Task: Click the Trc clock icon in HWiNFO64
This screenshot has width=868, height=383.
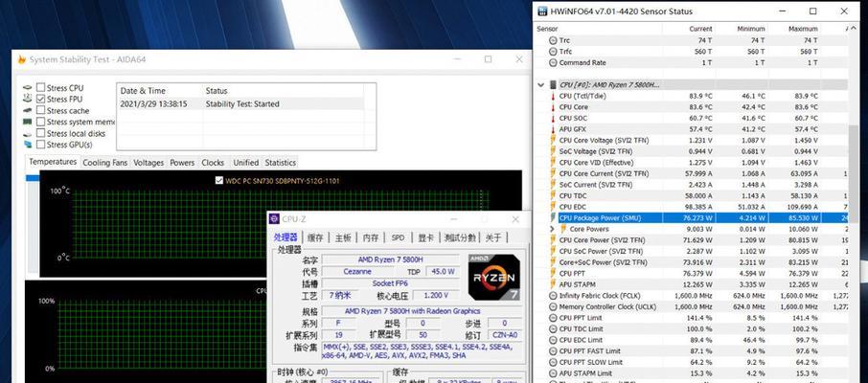Action: point(553,40)
